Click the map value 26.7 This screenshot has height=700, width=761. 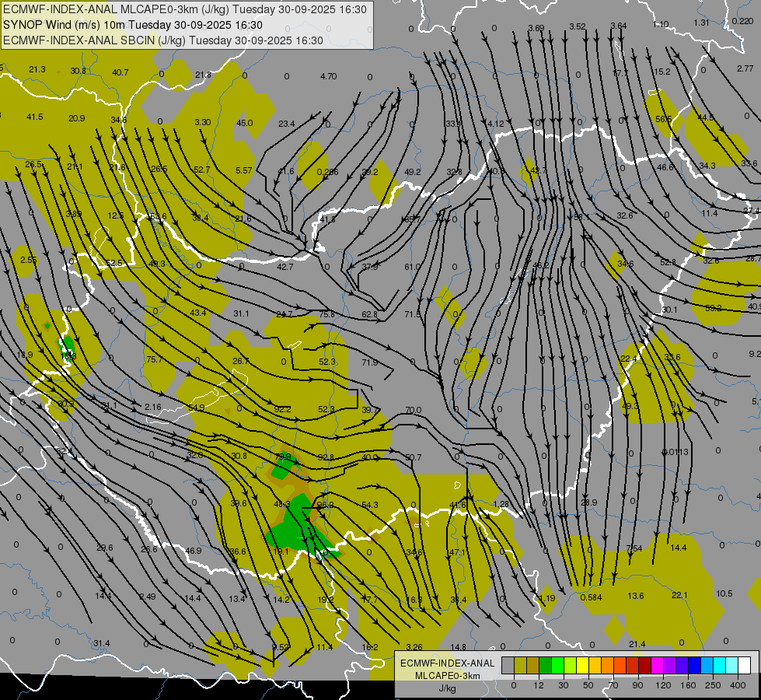point(241,361)
